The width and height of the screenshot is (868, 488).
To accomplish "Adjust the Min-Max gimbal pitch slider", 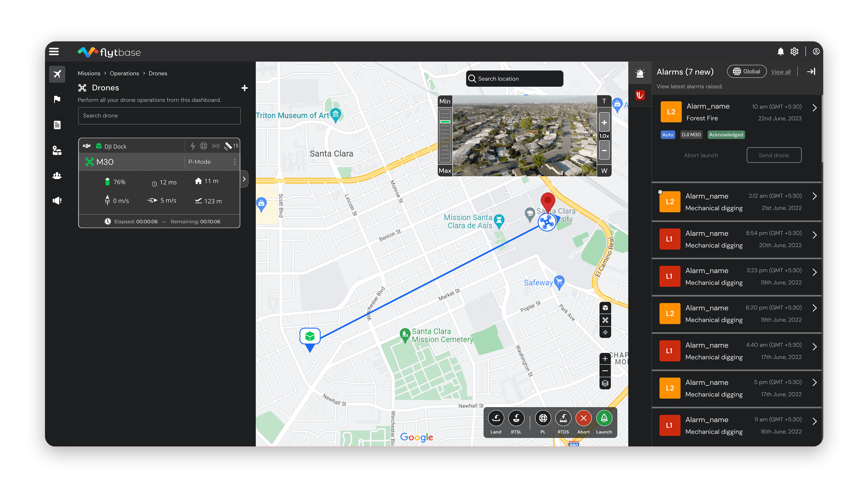I will coord(445,122).
